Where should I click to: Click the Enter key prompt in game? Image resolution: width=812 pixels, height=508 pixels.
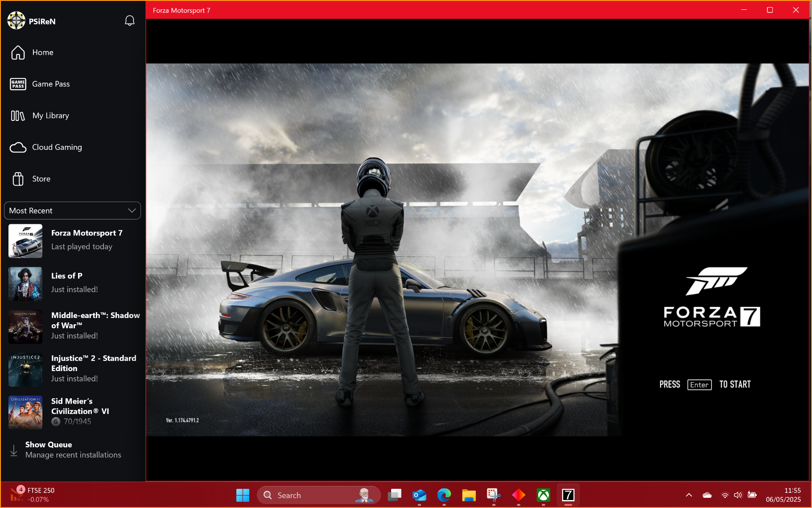click(x=699, y=385)
